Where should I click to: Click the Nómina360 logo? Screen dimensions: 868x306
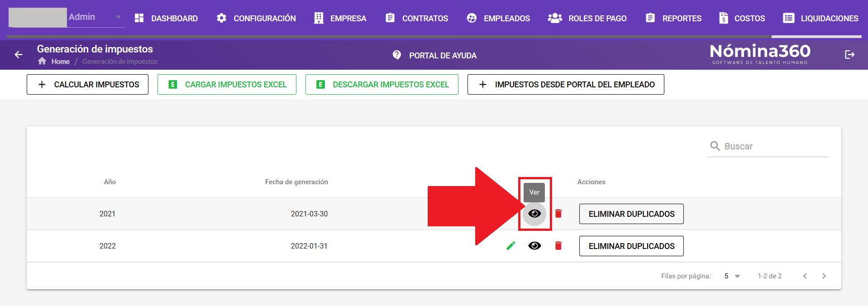pos(760,54)
